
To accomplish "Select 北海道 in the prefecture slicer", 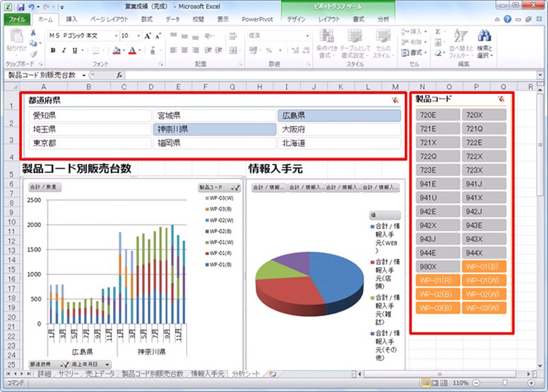I will click(339, 143).
